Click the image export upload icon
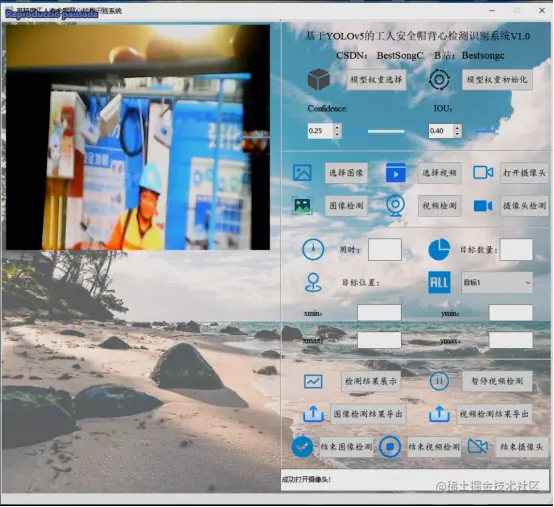The image size is (554, 507). click(313, 414)
